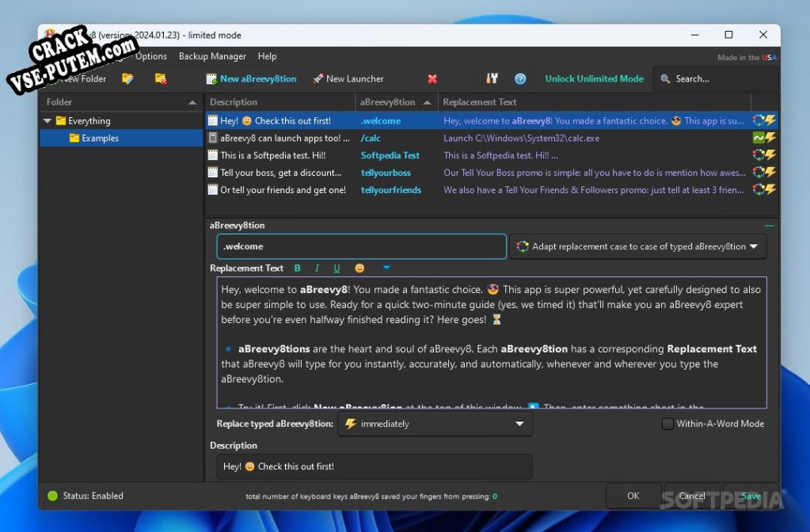The width and height of the screenshot is (810, 532).
Task: Collapse the Everything folder tree
Action: pos(48,121)
